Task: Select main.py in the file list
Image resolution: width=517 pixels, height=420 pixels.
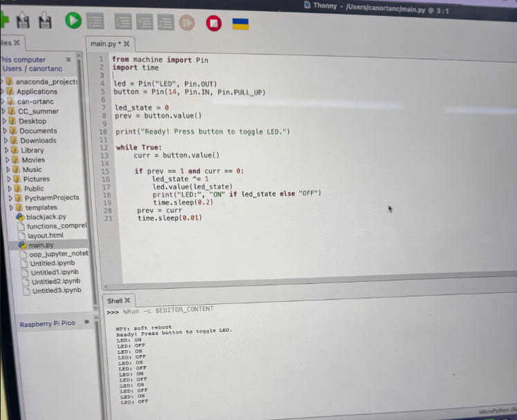Action: click(x=41, y=245)
